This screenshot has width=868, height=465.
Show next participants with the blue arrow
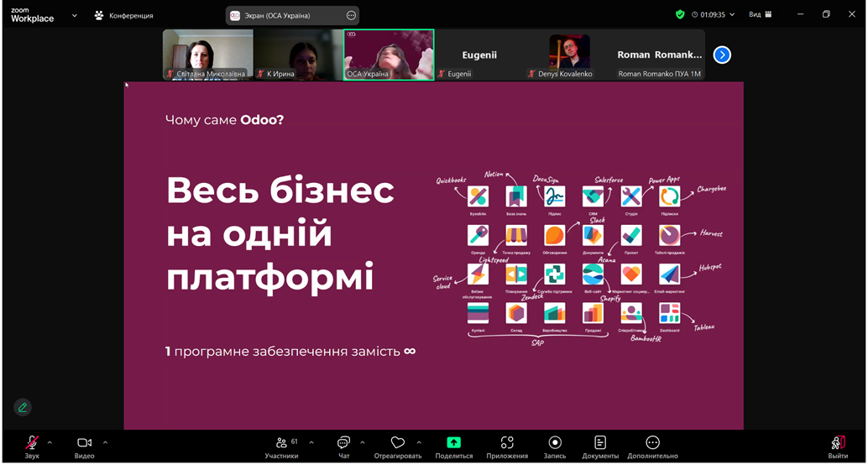pos(722,55)
